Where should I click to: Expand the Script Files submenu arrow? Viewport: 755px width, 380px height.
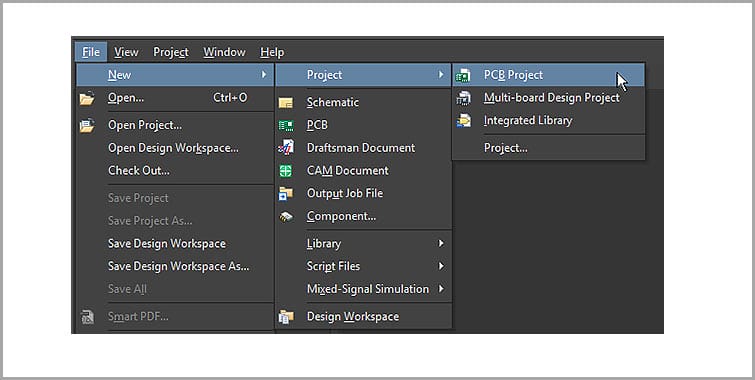tap(441, 266)
